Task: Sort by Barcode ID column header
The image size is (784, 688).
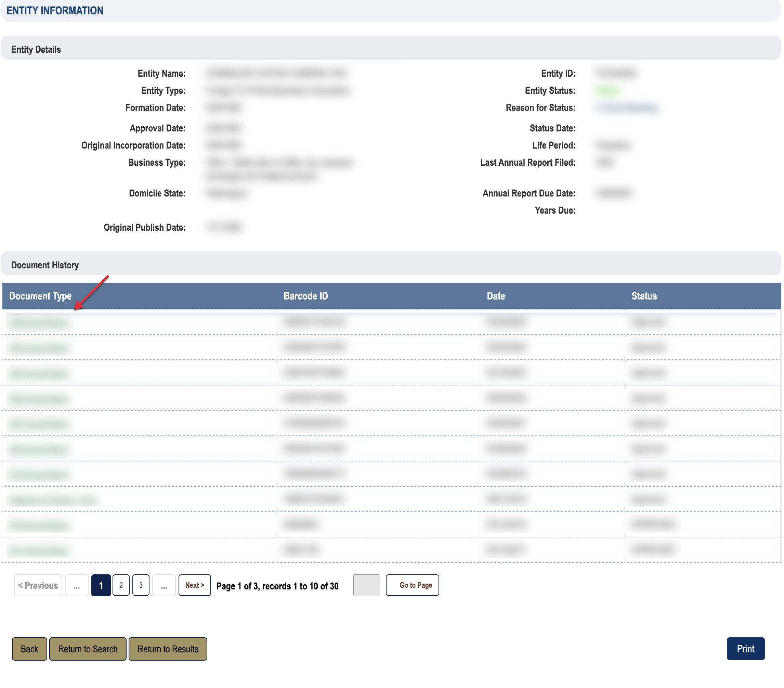Action: 305,296
